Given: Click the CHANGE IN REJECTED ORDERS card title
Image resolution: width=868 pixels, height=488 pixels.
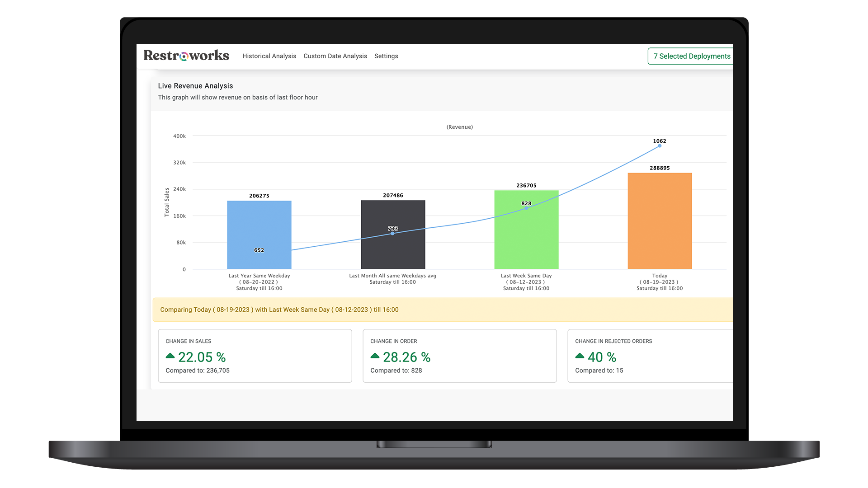Looking at the screenshot, I should click(613, 341).
